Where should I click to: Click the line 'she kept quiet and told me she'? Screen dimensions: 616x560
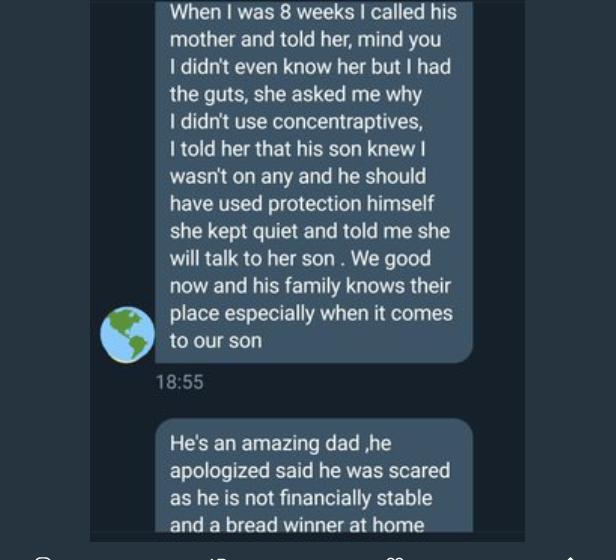tap(310, 231)
